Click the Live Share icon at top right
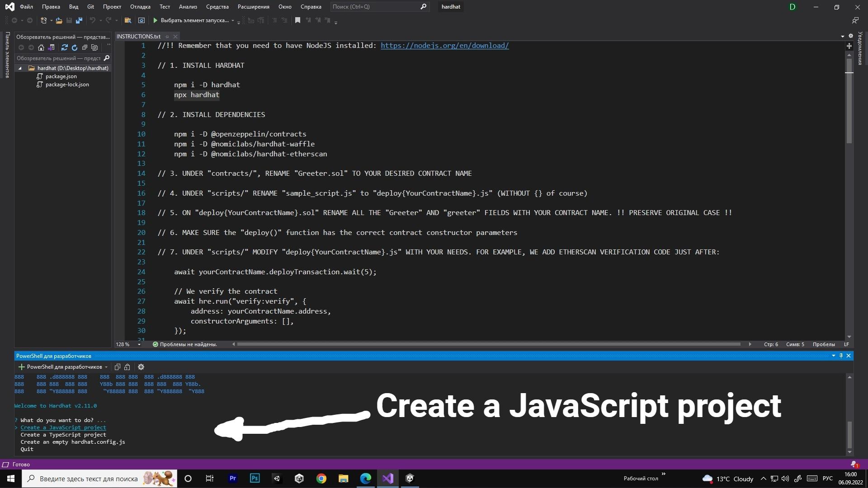The image size is (868, 488). 855,20
